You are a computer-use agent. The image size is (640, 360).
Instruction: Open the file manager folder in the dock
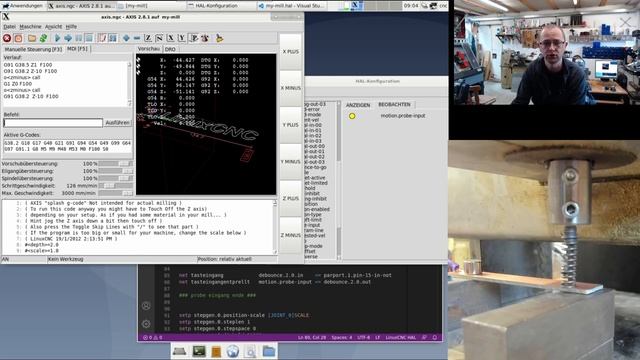[269, 351]
